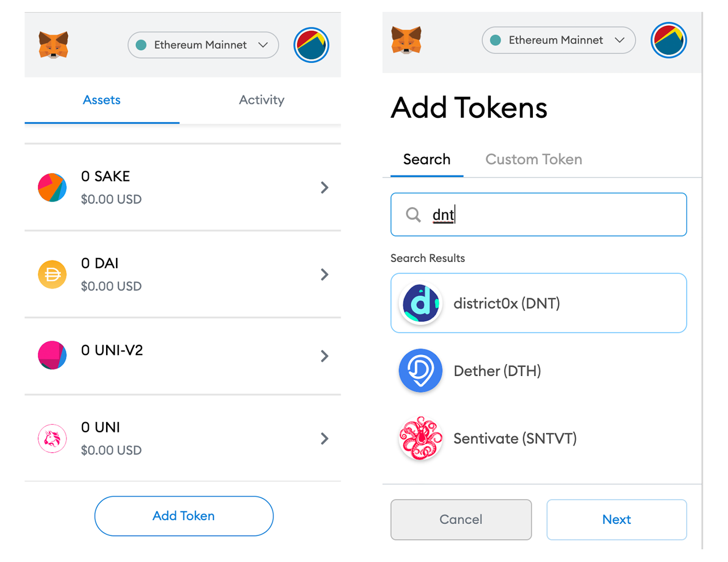The image size is (728, 562).
Task: Open account avatar in Add Tokens panel
Action: [668, 40]
